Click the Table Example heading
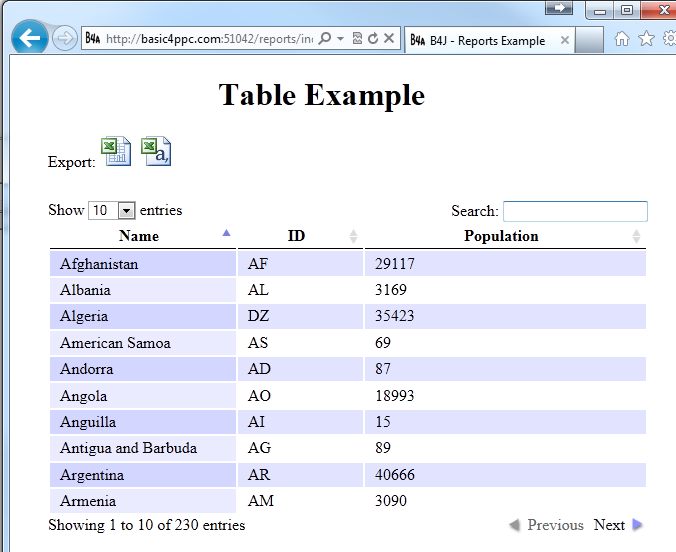The width and height of the screenshot is (676, 552). coord(322,95)
